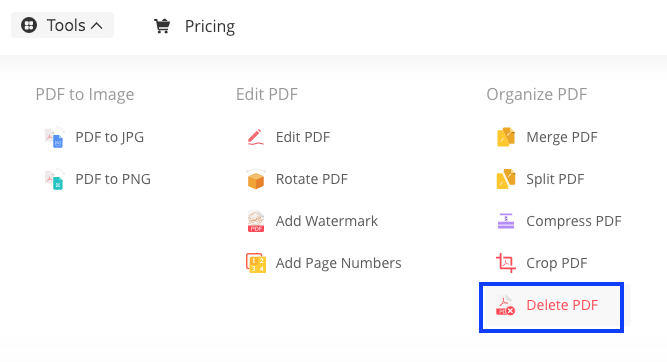
Task: Select PDF to JPG text
Action: (x=110, y=137)
